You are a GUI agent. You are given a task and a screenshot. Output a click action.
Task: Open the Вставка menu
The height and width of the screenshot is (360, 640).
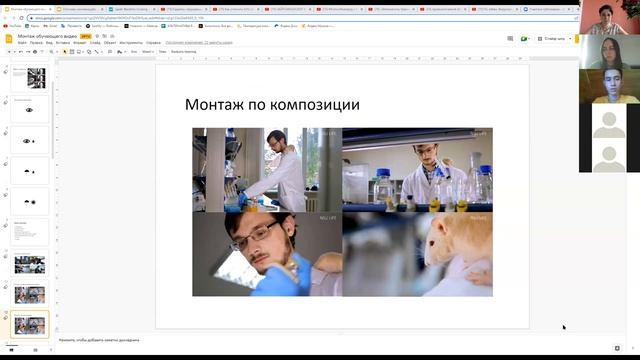coord(63,42)
